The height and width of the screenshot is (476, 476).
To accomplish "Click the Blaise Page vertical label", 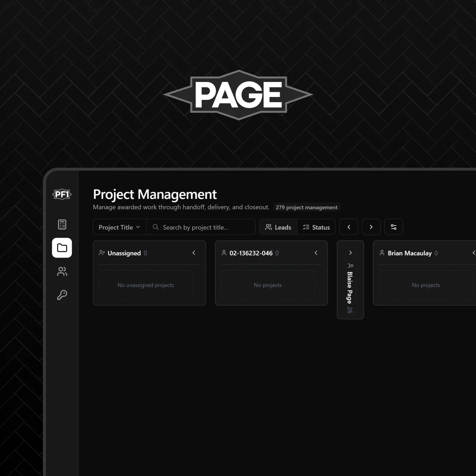I will click(350, 288).
